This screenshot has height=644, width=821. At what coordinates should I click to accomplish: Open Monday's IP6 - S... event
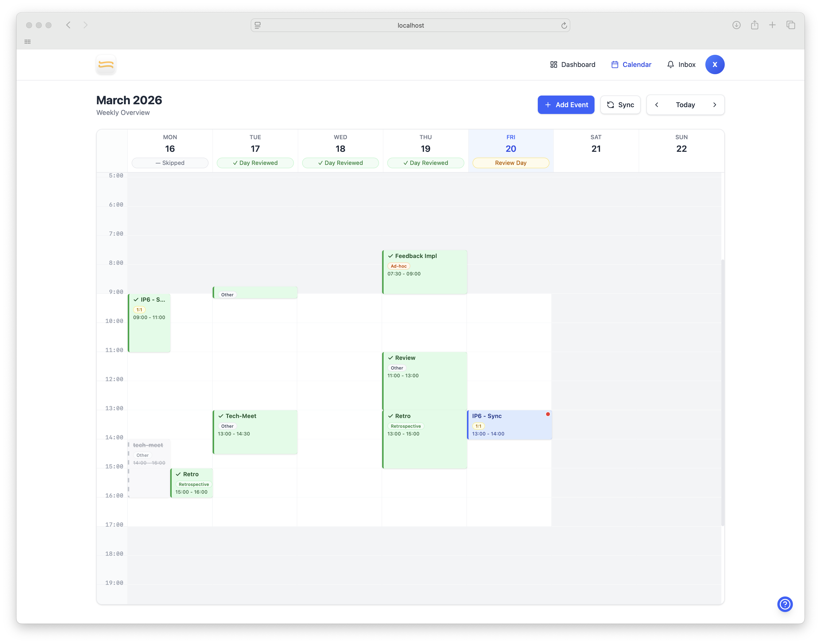point(149,323)
